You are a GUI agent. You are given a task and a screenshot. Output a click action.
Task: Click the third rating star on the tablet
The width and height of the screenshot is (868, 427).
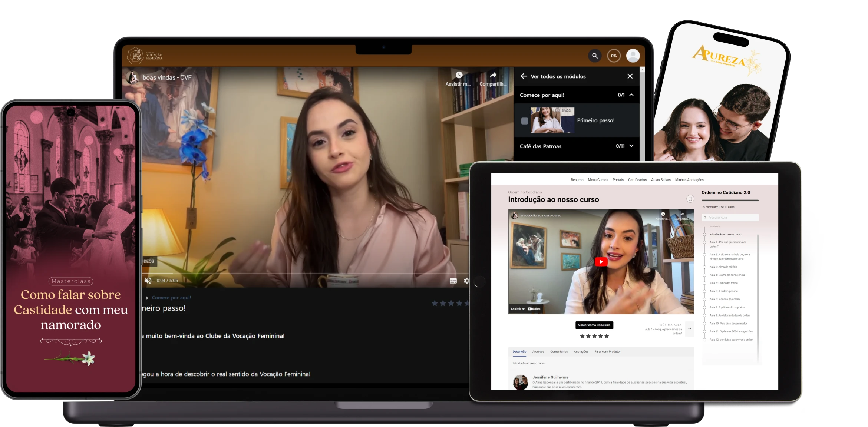(594, 336)
